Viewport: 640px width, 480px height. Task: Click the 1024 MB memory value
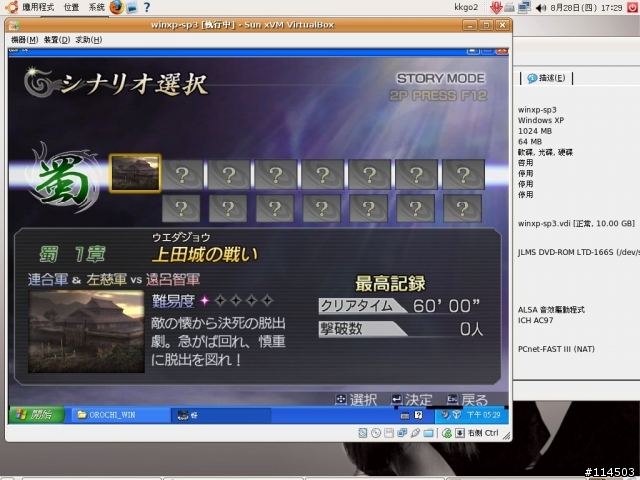point(535,131)
